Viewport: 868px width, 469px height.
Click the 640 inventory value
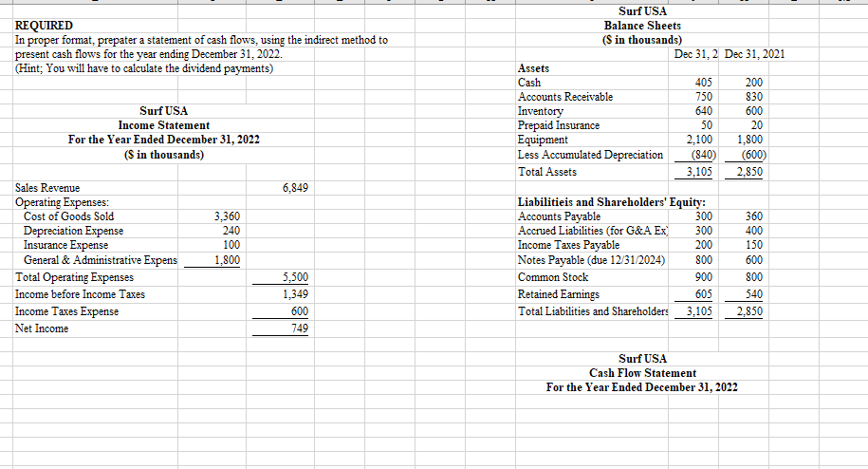pos(704,112)
